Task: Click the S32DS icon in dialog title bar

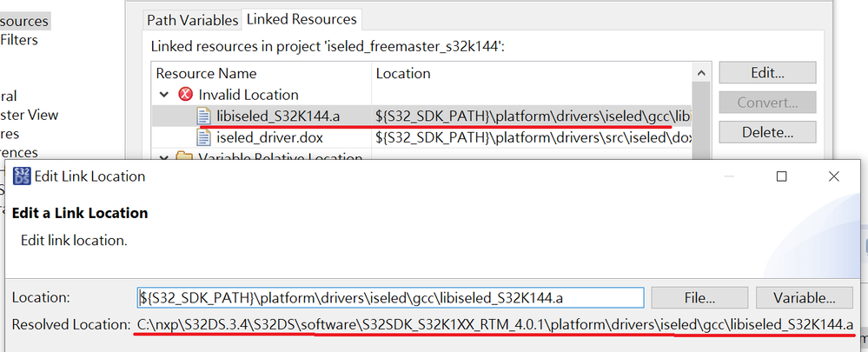Action: click(21, 176)
